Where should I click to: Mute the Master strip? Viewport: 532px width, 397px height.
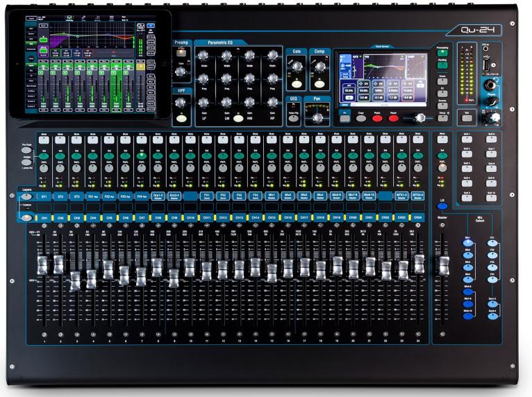pos(442,140)
